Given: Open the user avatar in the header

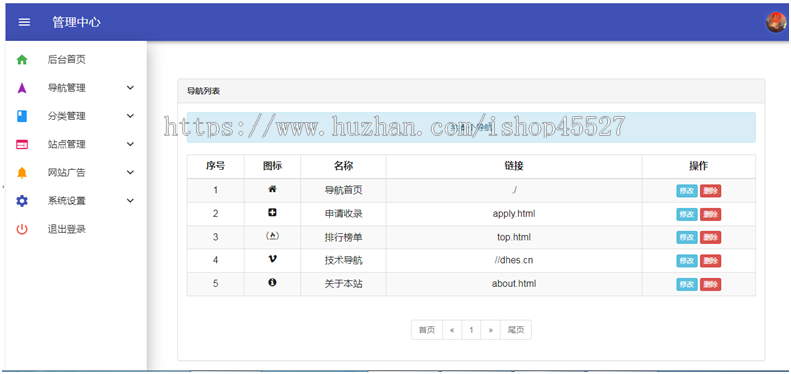Looking at the screenshot, I should (776, 22).
